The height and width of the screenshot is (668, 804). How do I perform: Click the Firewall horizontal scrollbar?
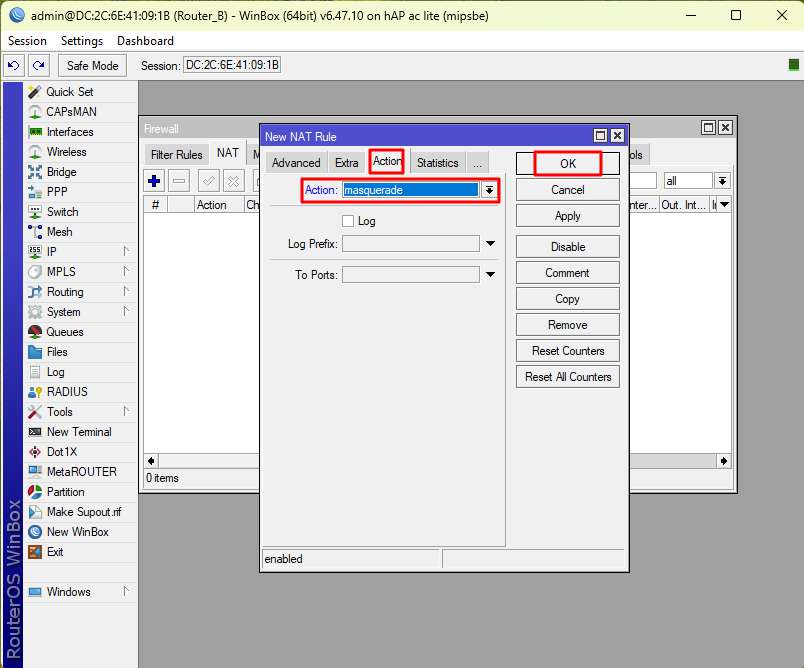(436, 461)
